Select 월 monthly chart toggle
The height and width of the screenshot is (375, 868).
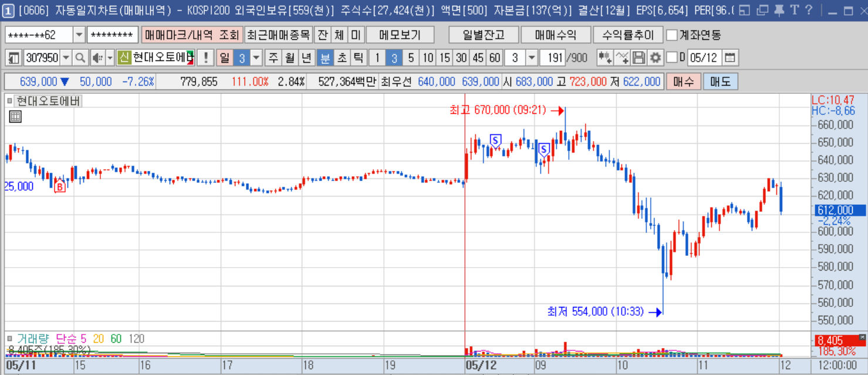(290, 58)
